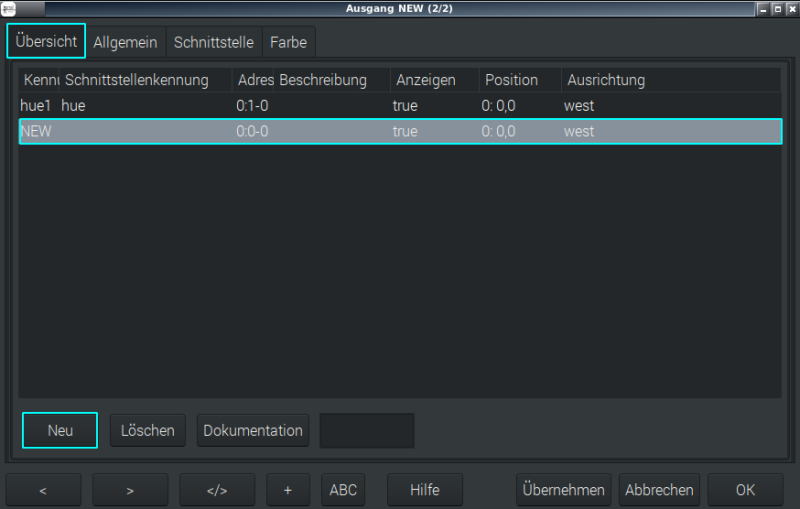Open the Allgemein tab
Screen dimensions: 800x509
(125, 43)
